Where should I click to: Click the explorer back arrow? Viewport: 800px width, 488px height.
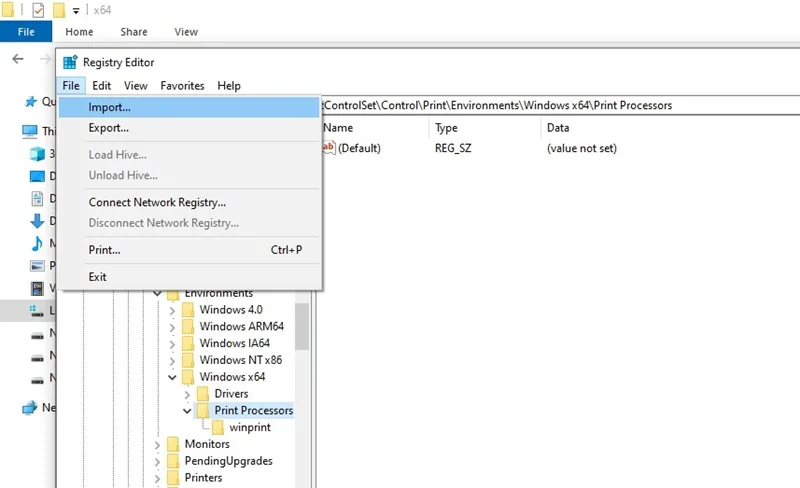[x=18, y=59]
